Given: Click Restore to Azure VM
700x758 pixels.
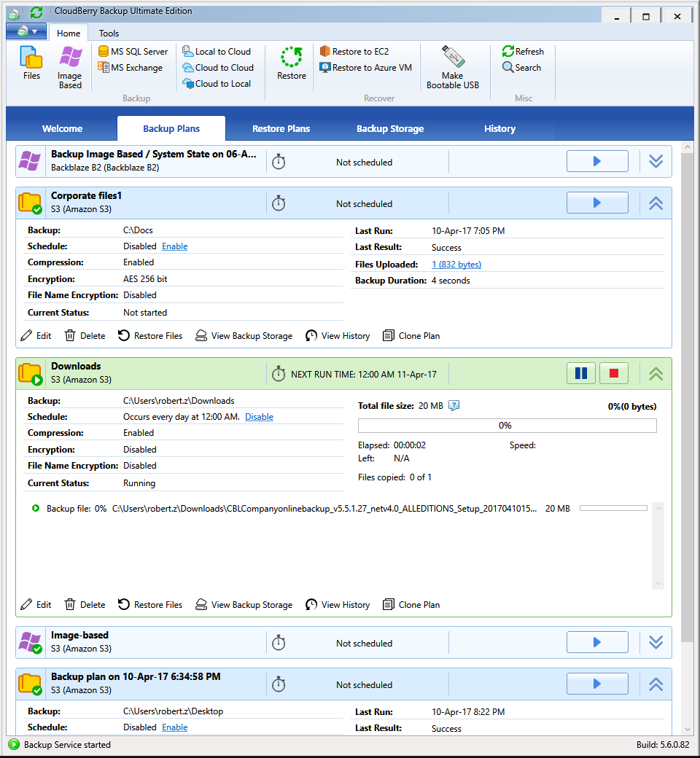Looking at the screenshot, I should (x=366, y=67).
